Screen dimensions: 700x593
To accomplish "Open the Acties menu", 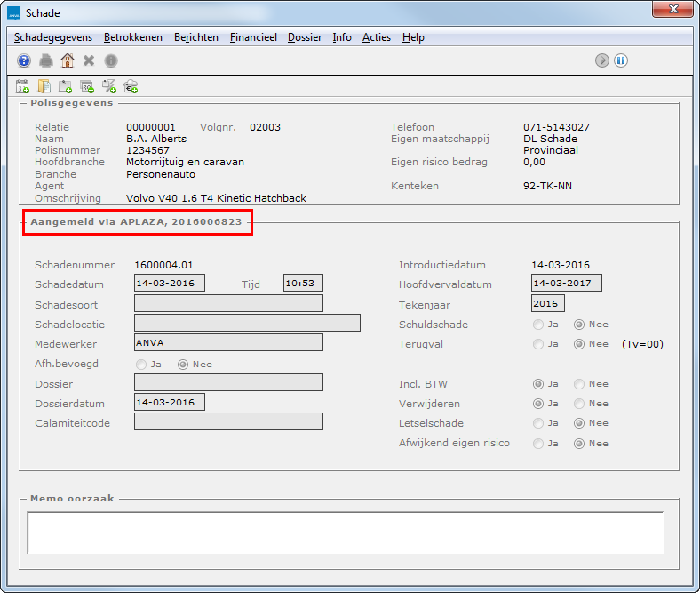I will tap(377, 37).
